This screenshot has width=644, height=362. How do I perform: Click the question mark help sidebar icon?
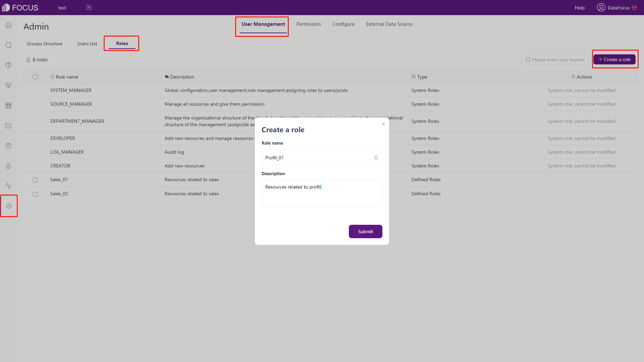(x=8, y=65)
